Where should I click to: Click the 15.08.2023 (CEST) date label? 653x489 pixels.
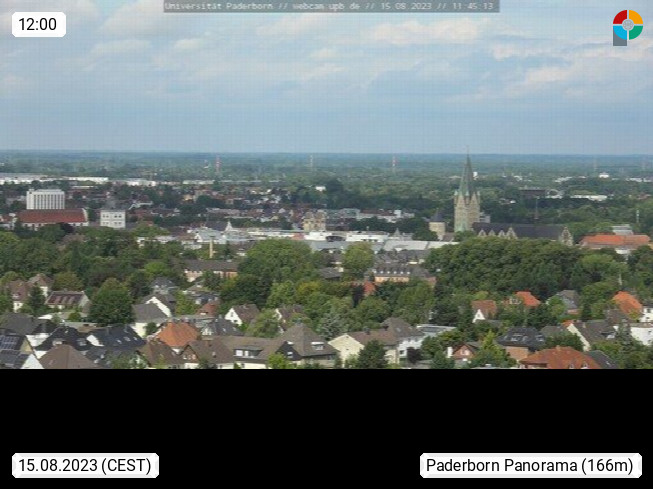pyautogui.click(x=85, y=465)
